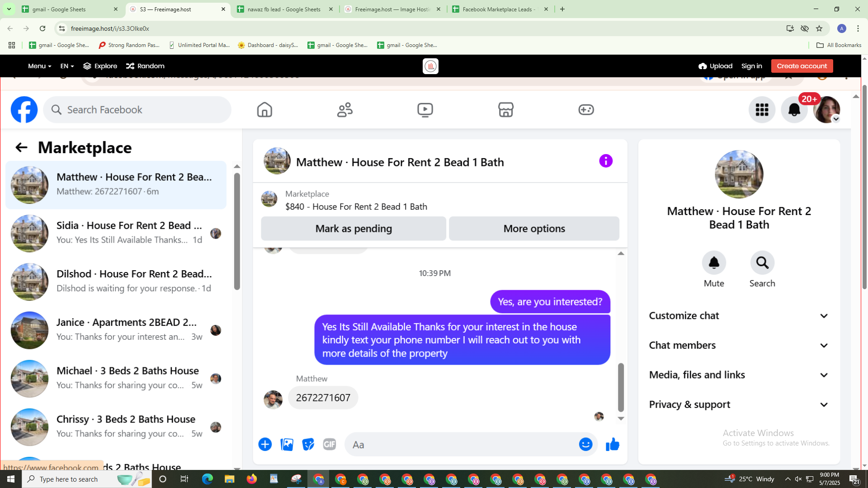868x488 pixels.
Task: Switch to nawaz fb lead Google Sheets tab
Action: (284, 9)
